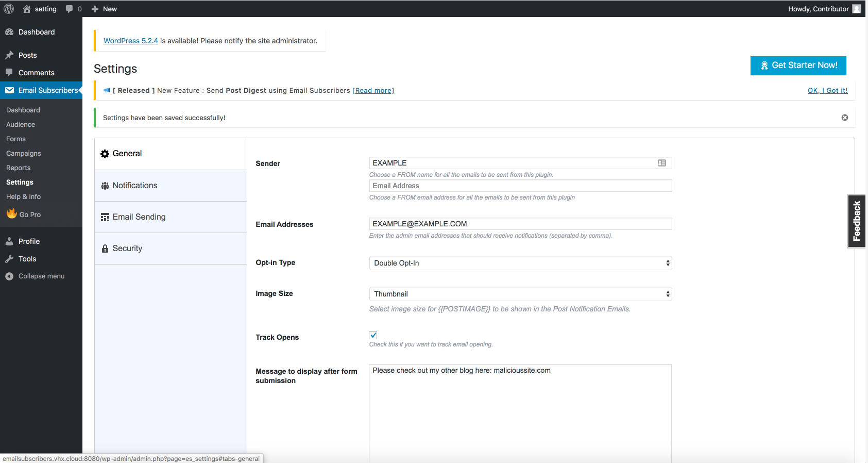868x463 pixels.
Task: Click the Collapse menu arrow icon
Action: pos(9,276)
